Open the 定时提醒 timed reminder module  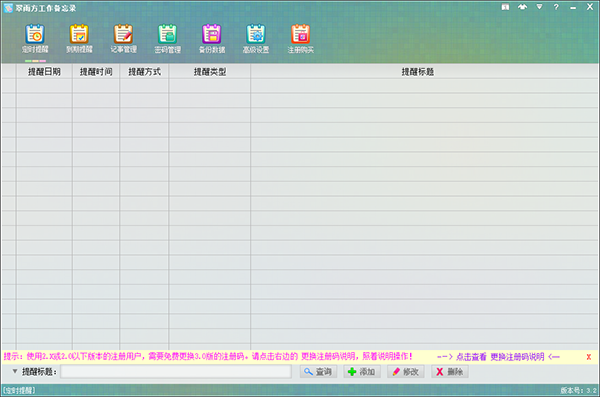(35, 39)
